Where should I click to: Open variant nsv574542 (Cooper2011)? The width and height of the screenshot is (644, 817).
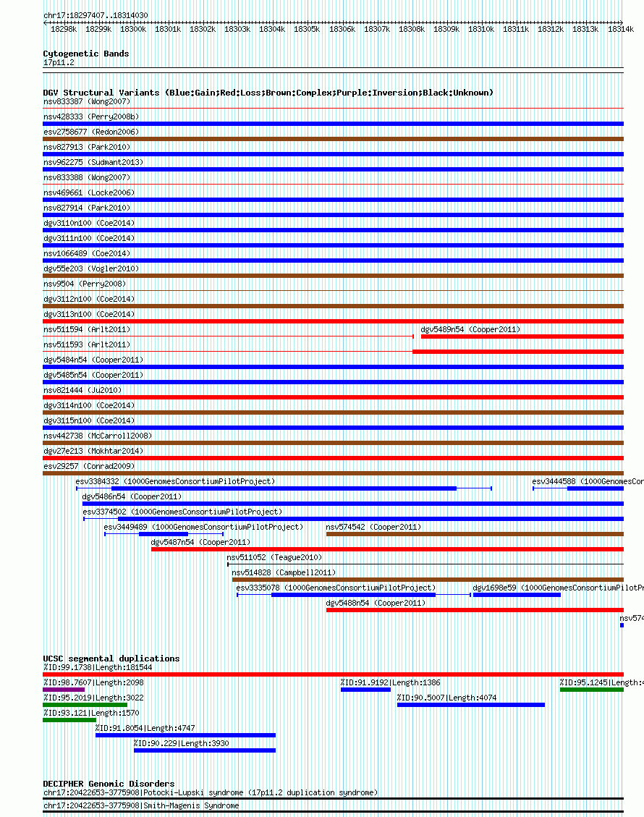373,527
